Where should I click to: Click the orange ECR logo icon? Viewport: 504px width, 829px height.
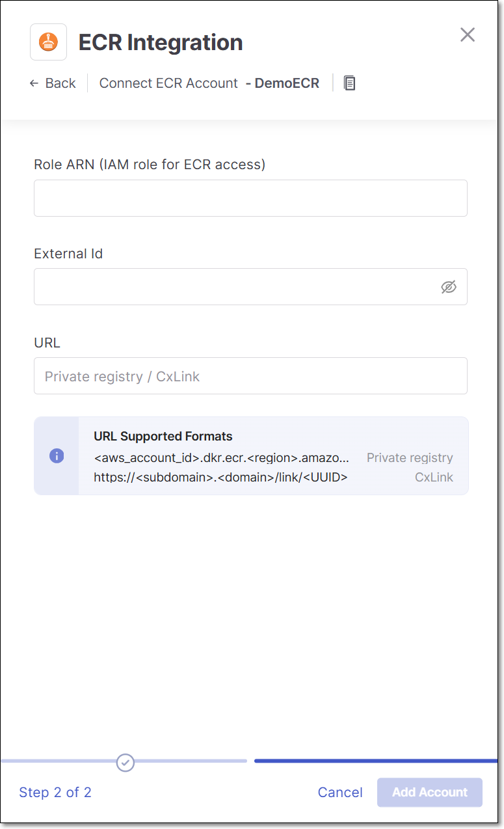pyautogui.click(x=48, y=42)
